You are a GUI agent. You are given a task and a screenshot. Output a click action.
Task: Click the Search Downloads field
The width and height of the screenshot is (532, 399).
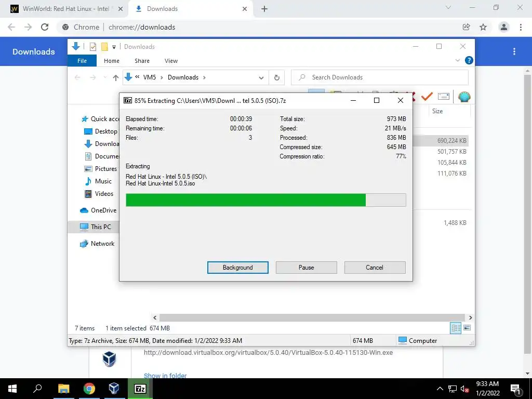coord(380,77)
